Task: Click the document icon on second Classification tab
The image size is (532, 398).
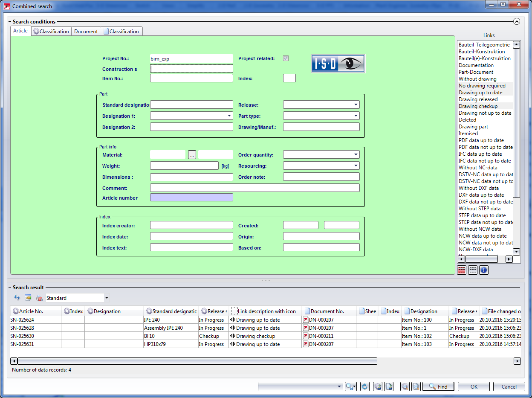Action: [106, 31]
